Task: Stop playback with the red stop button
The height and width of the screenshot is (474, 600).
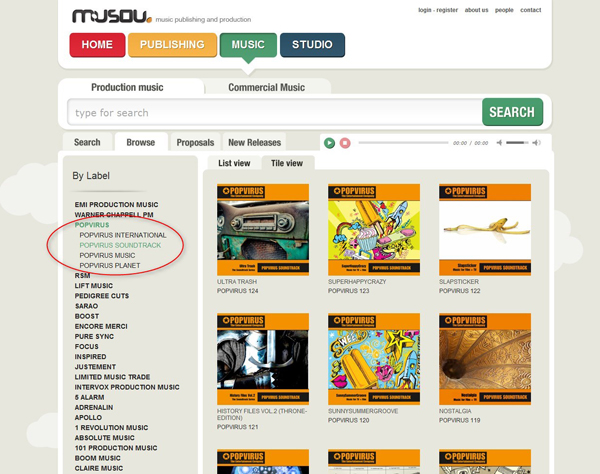Action: click(345, 143)
